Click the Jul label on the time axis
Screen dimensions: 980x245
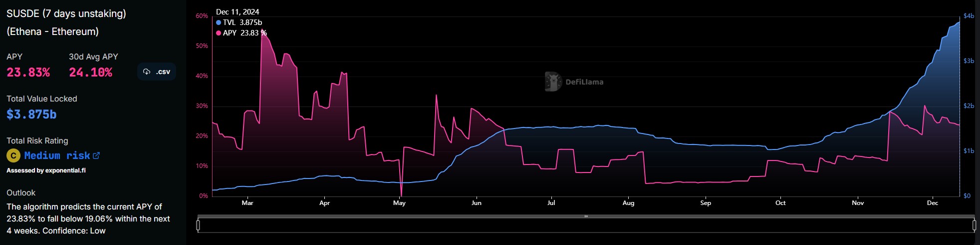551,203
